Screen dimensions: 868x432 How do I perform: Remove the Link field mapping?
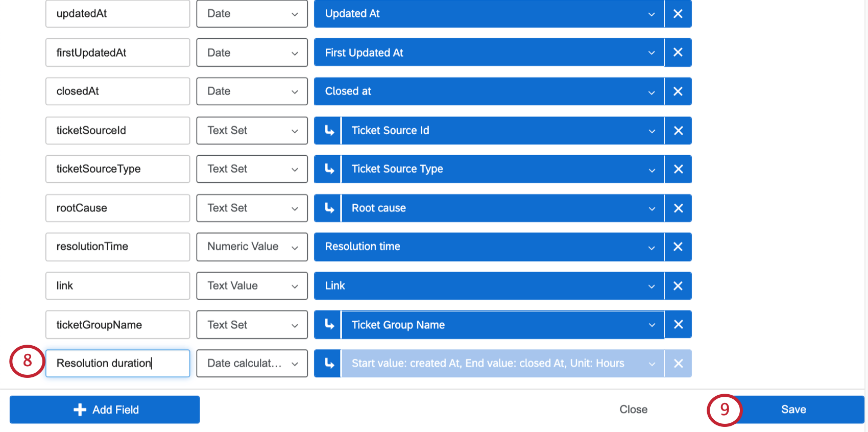(x=678, y=286)
